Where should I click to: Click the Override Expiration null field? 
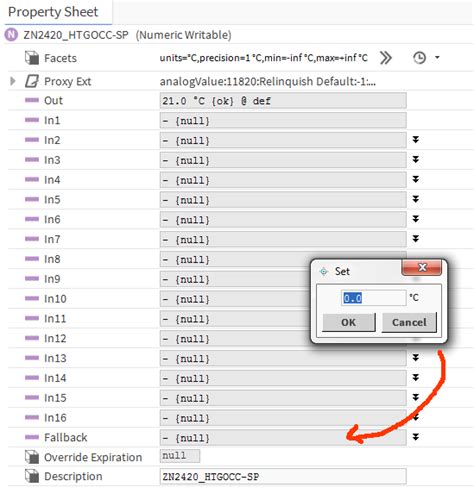pos(180,456)
